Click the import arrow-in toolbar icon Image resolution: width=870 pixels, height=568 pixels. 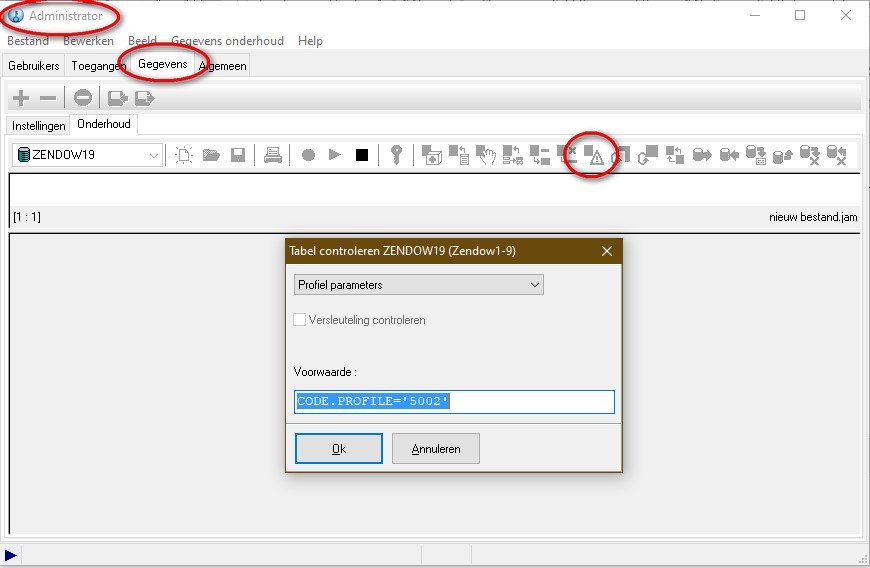click(x=118, y=99)
